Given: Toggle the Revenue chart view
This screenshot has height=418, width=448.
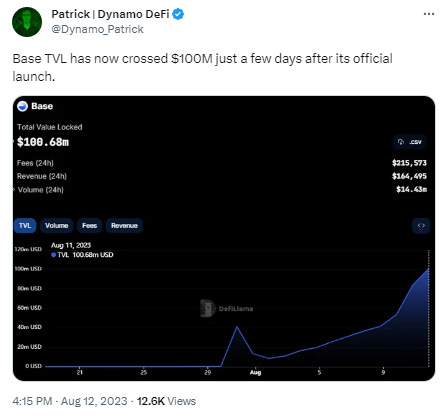Looking at the screenshot, I should 124,226.
